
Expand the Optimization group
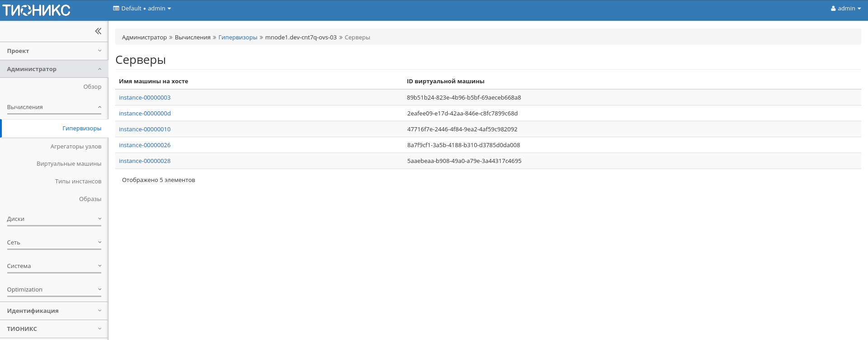(x=54, y=290)
